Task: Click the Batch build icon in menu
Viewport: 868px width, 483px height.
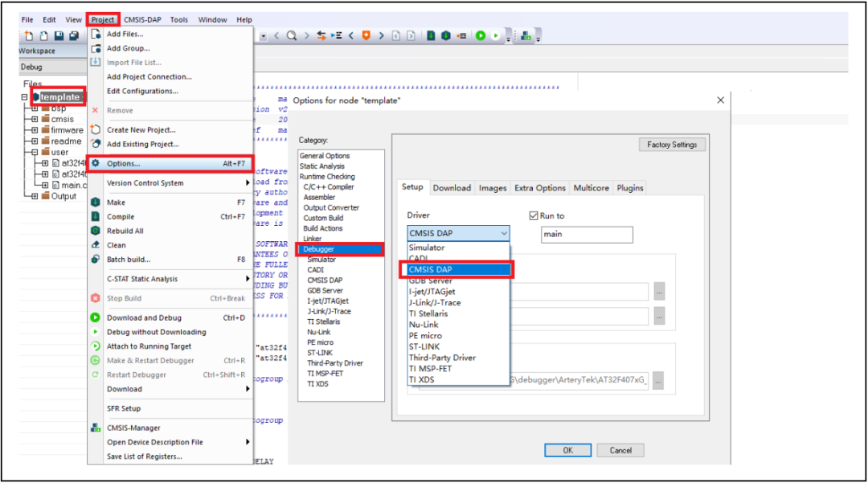Action: click(x=95, y=259)
